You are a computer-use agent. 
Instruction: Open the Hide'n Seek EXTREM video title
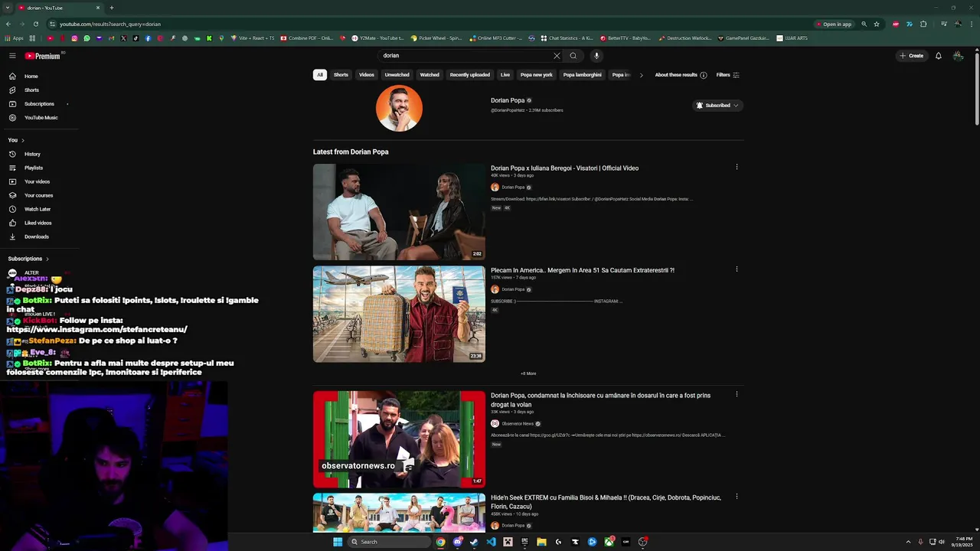606,502
